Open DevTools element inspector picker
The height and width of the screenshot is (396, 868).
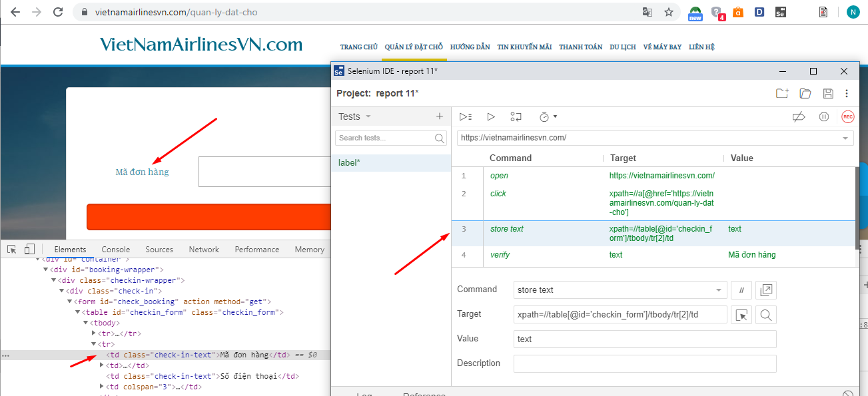click(12, 249)
